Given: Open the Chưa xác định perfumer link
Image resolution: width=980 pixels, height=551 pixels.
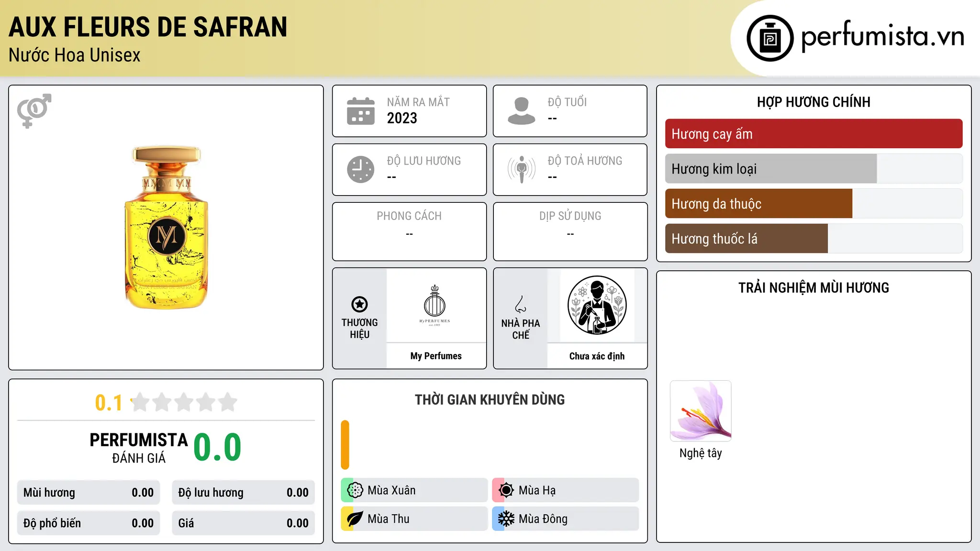Looking at the screenshot, I should pyautogui.click(x=597, y=356).
